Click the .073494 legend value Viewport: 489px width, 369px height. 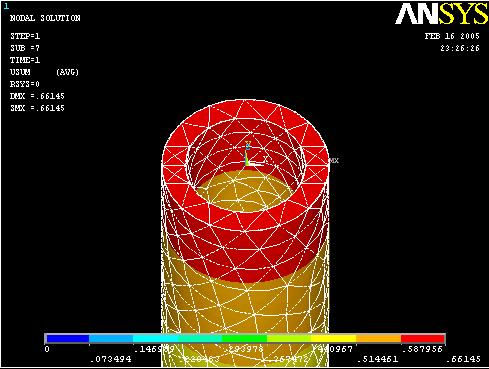(111, 359)
